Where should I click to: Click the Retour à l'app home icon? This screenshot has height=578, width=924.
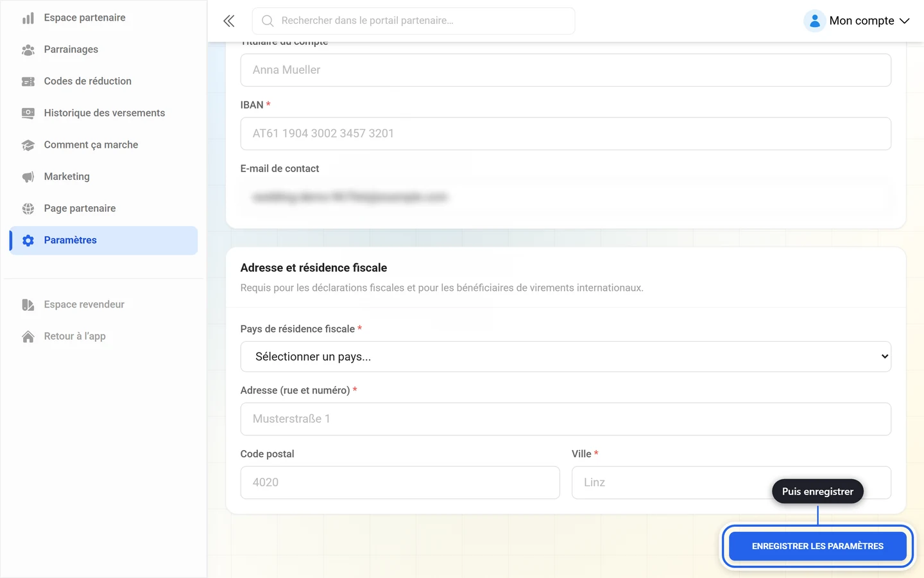click(28, 337)
